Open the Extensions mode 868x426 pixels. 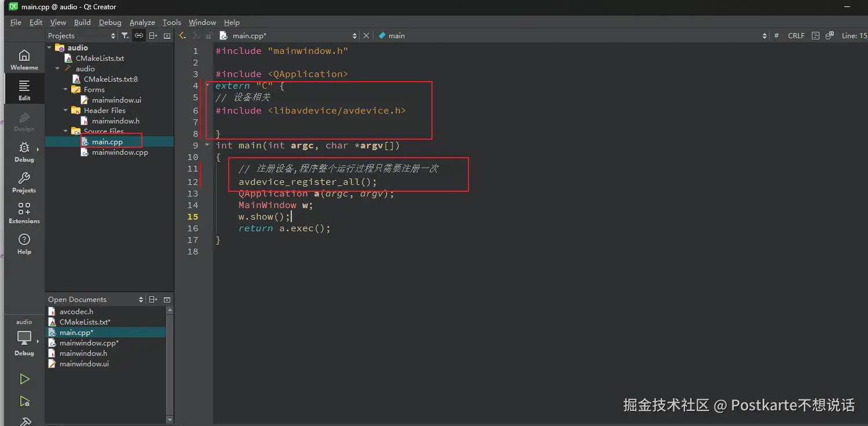(x=24, y=213)
